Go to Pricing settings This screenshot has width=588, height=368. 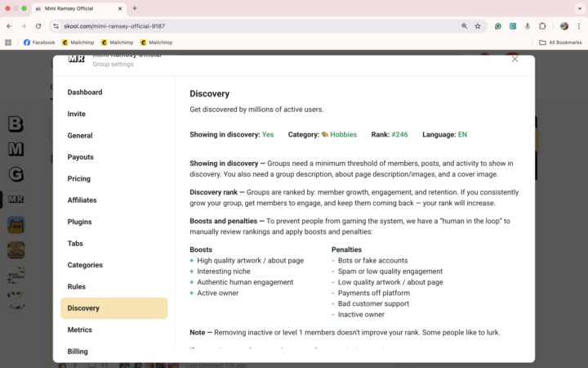[x=78, y=178]
